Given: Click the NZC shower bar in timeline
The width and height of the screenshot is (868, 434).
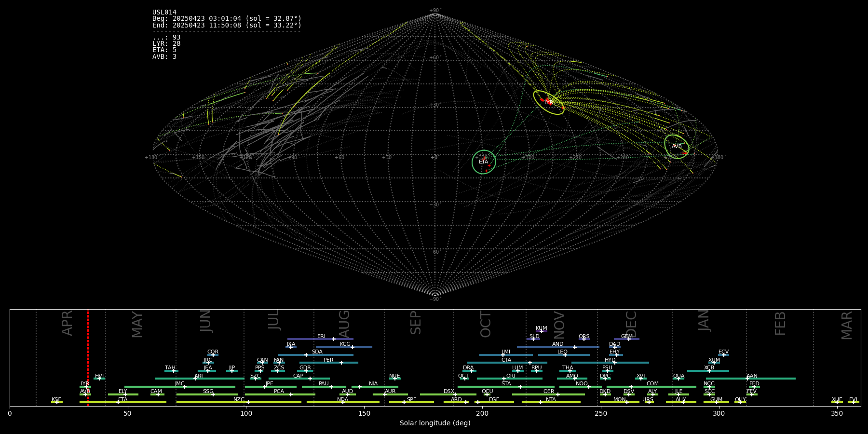Looking at the screenshot, I should click(239, 402).
